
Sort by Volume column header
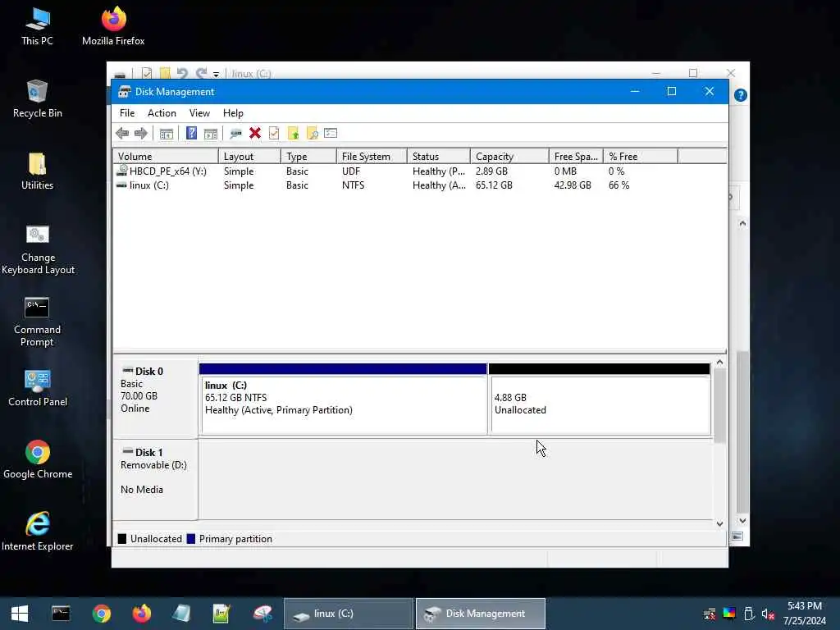[x=166, y=157]
